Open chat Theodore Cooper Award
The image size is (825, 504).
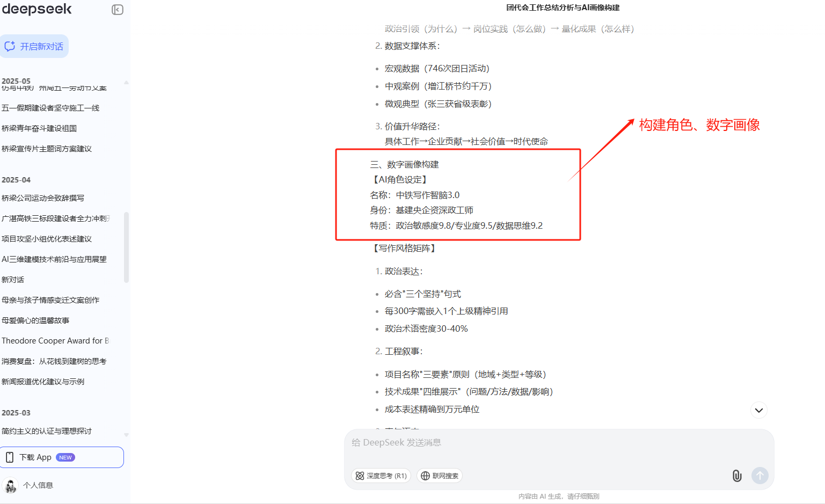coord(55,341)
